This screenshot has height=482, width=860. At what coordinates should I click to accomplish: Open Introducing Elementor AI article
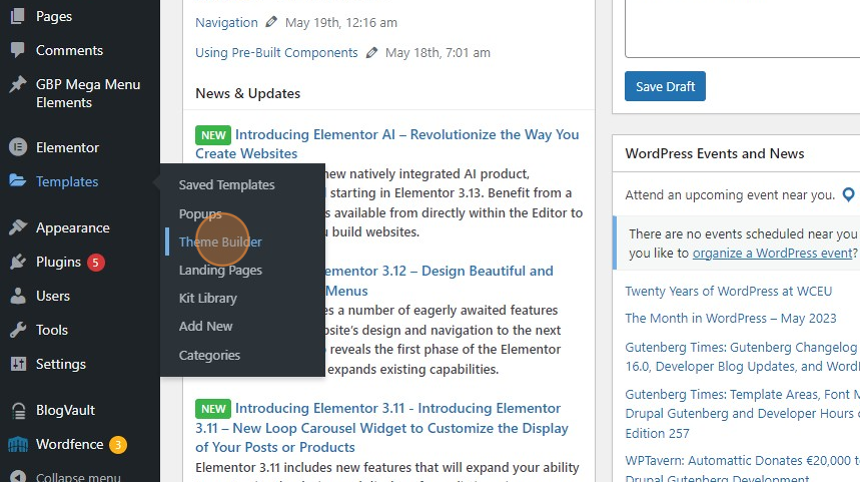(387, 144)
